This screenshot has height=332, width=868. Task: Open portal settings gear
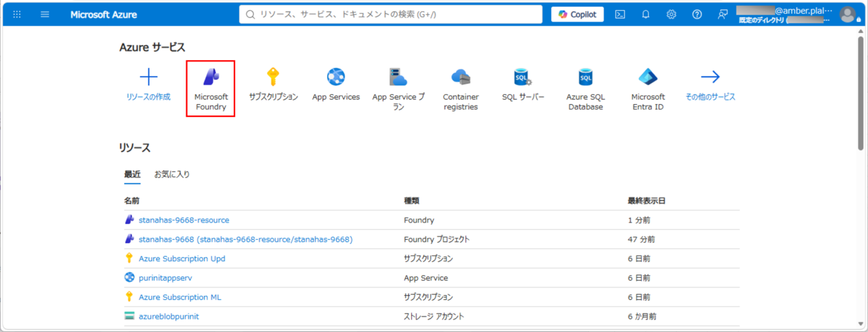point(672,15)
